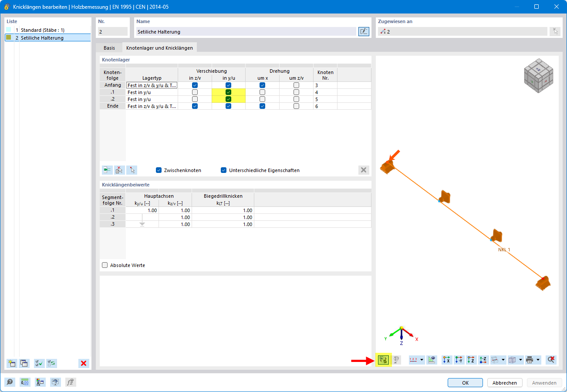Click the pick node cursor icon under Knotenlager
Screen dimensions: 567x392
click(x=132, y=170)
